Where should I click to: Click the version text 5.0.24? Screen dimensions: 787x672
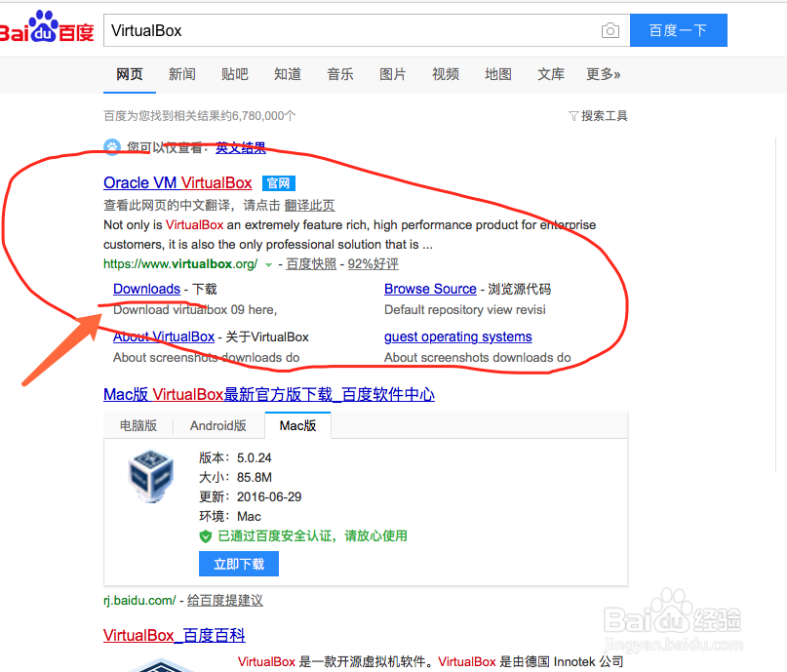click(254, 458)
